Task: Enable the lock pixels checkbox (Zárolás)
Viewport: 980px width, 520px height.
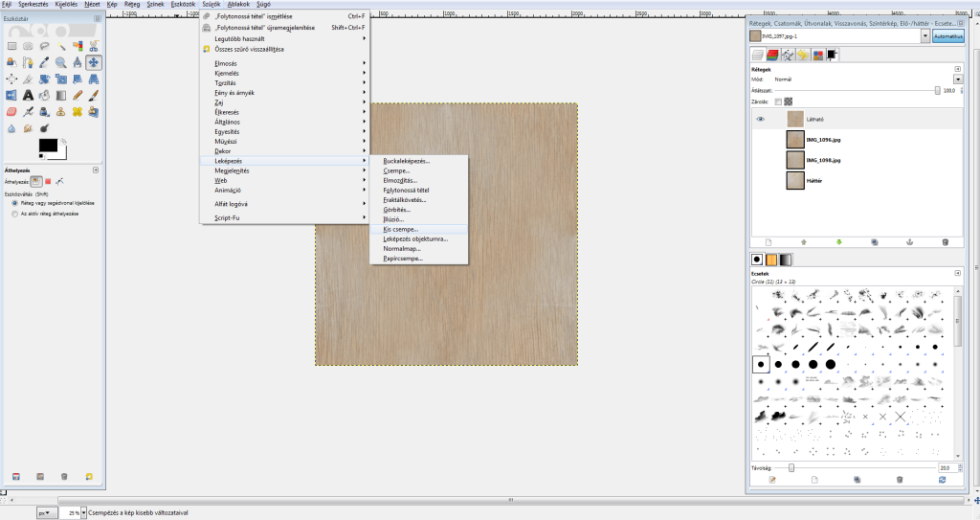Action: 778,101
